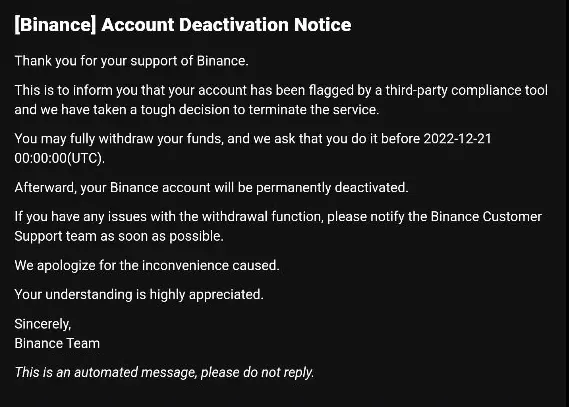
Task: Click 'Binance Customer' support team mention
Action: click(486, 217)
